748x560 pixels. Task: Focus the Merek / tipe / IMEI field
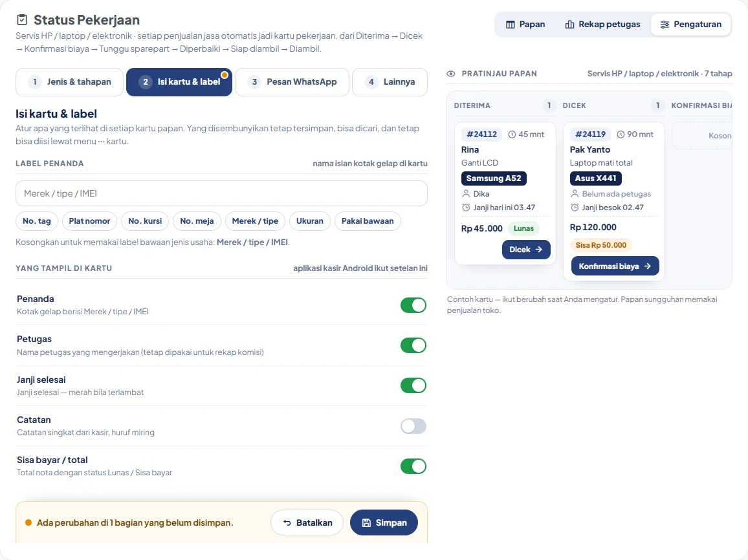click(x=221, y=193)
